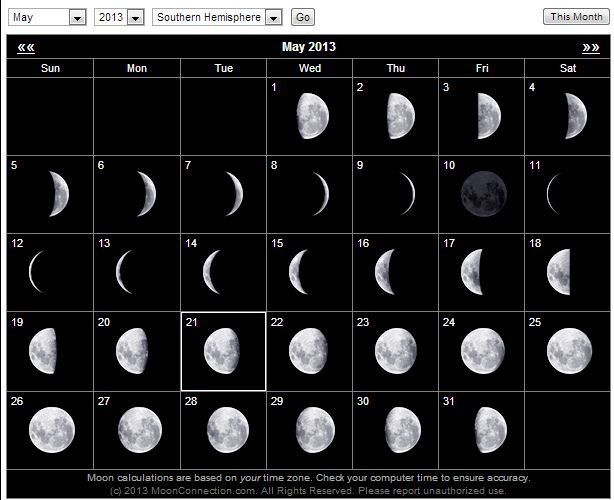Click the 'May 2013' calendar title
Screen dimensions: 614x500
(309, 47)
